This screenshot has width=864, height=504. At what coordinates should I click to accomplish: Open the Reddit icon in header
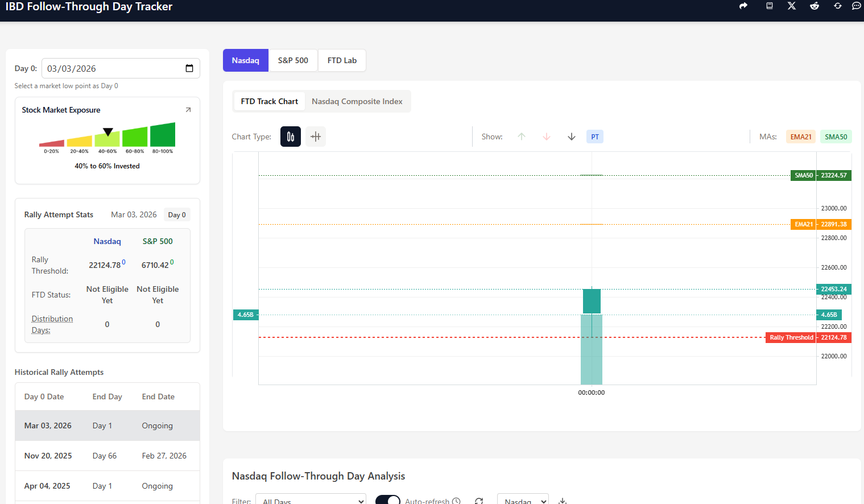pos(815,6)
